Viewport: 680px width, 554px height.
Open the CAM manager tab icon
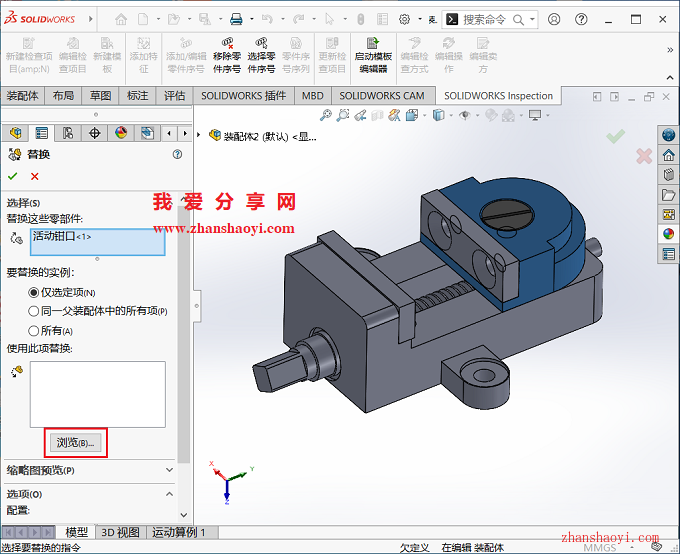pos(147,133)
